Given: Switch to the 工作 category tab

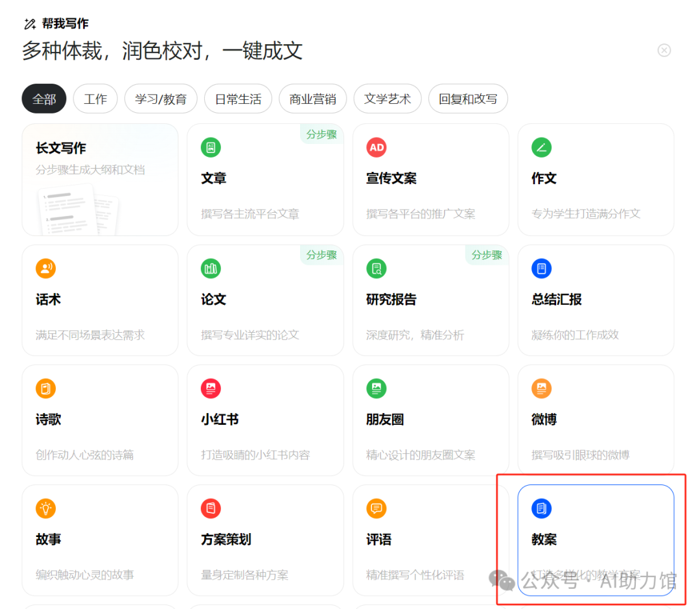Looking at the screenshot, I should coord(95,99).
